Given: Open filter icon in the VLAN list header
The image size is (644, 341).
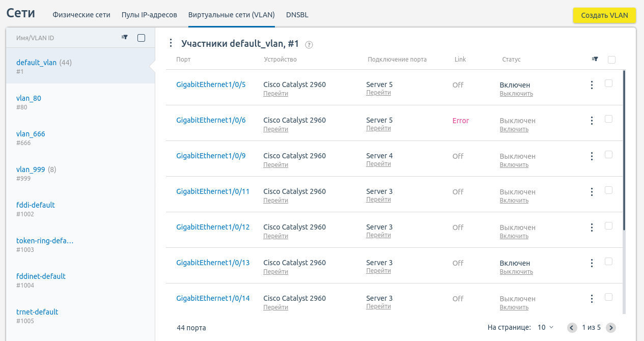Looking at the screenshot, I should point(125,37).
